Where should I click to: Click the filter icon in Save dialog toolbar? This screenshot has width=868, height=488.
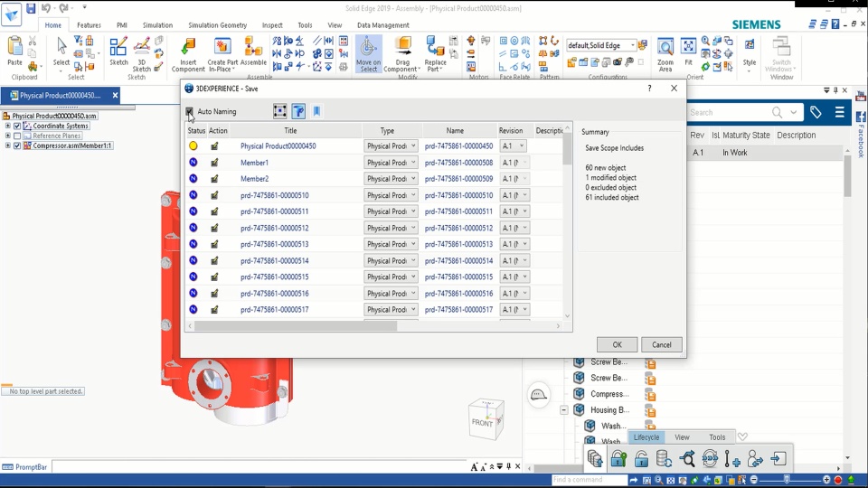click(x=298, y=111)
